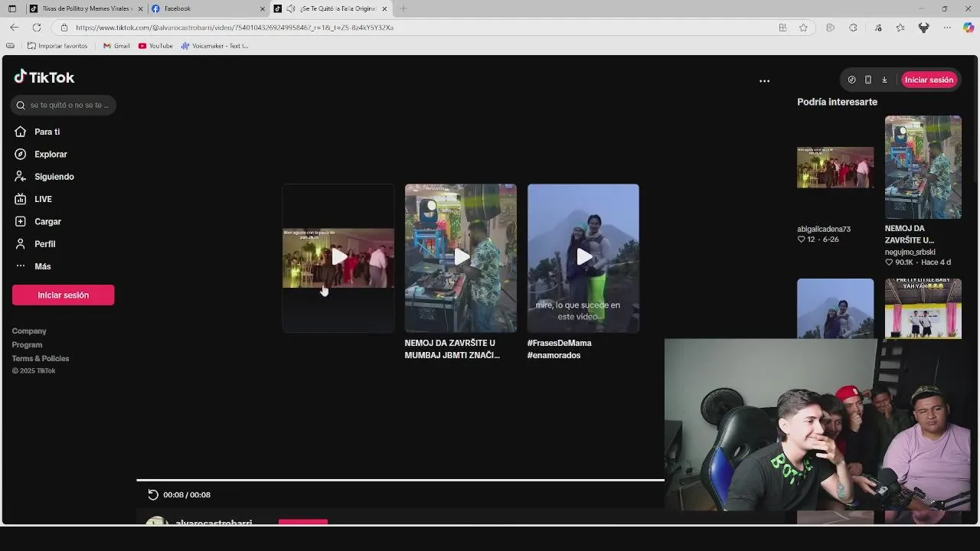Switch to Risas de Pollito tab
980x551 pixels.
(x=84, y=8)
